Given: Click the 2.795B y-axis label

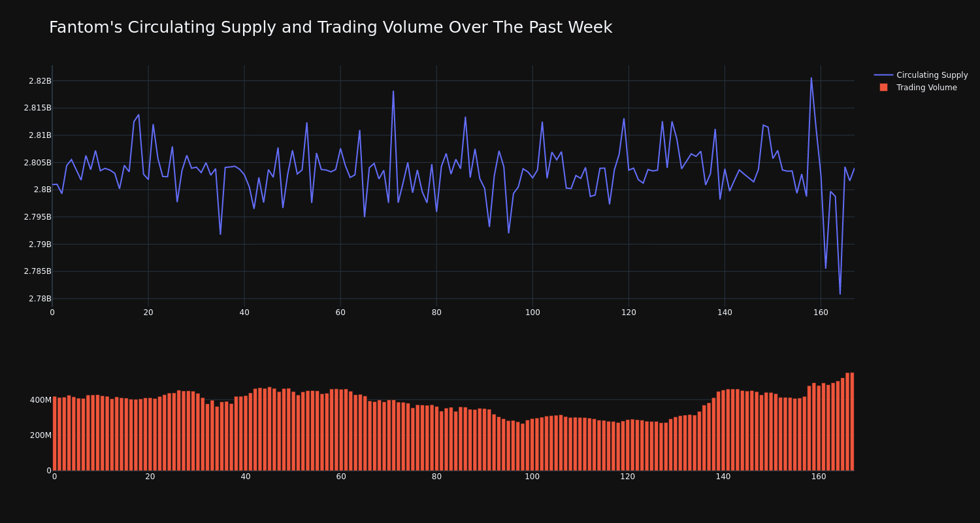Looking at the screenshot, I should 37,217.
